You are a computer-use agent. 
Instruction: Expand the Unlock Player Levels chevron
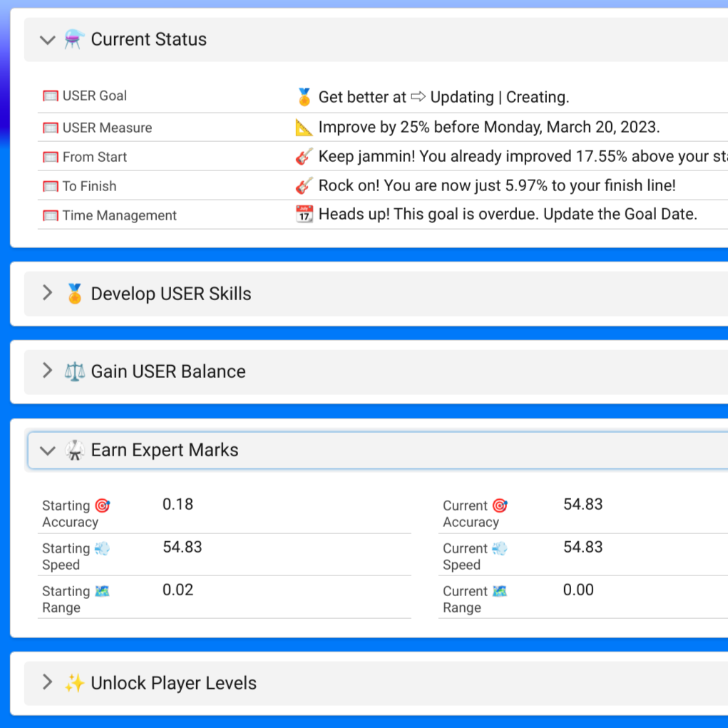click(x=47, y=682)
